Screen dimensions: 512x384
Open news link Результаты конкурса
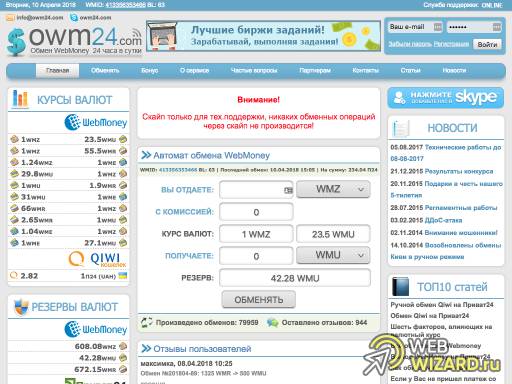[x=459, y=171]
